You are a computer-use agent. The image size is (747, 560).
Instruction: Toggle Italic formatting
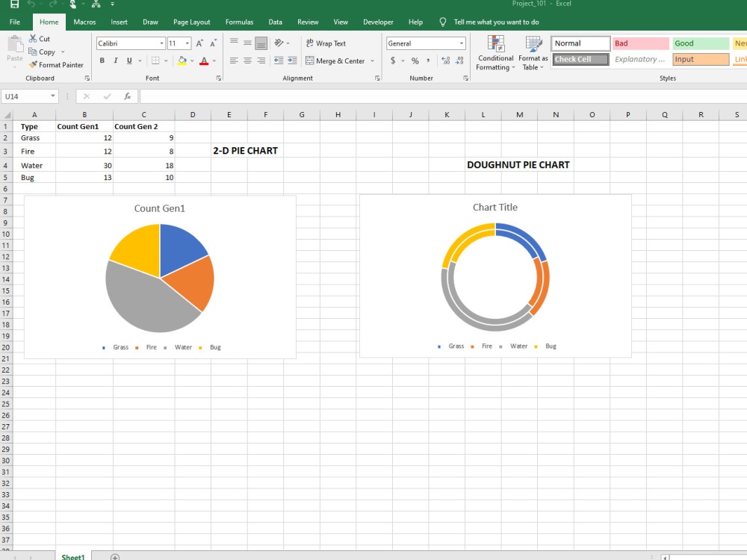pyautogui.click(x=115, y=60)
